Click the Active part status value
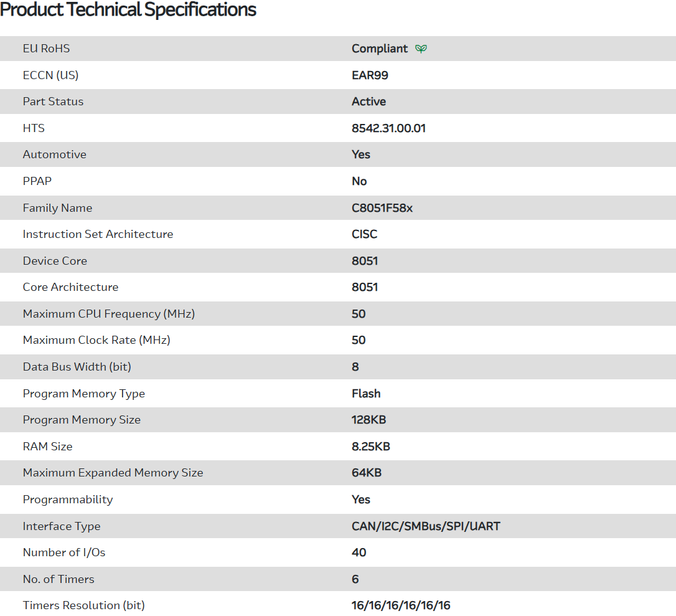 (x=369, y=102)
